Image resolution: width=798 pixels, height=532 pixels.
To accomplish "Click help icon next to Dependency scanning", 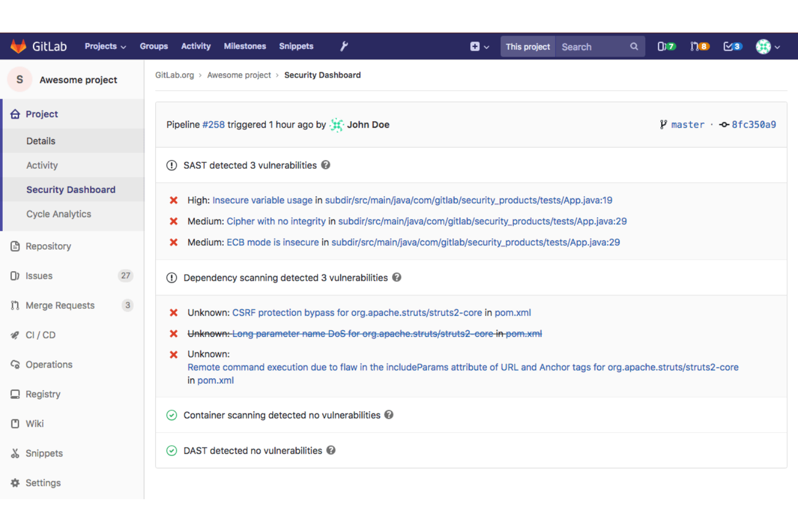I will 397,277.
